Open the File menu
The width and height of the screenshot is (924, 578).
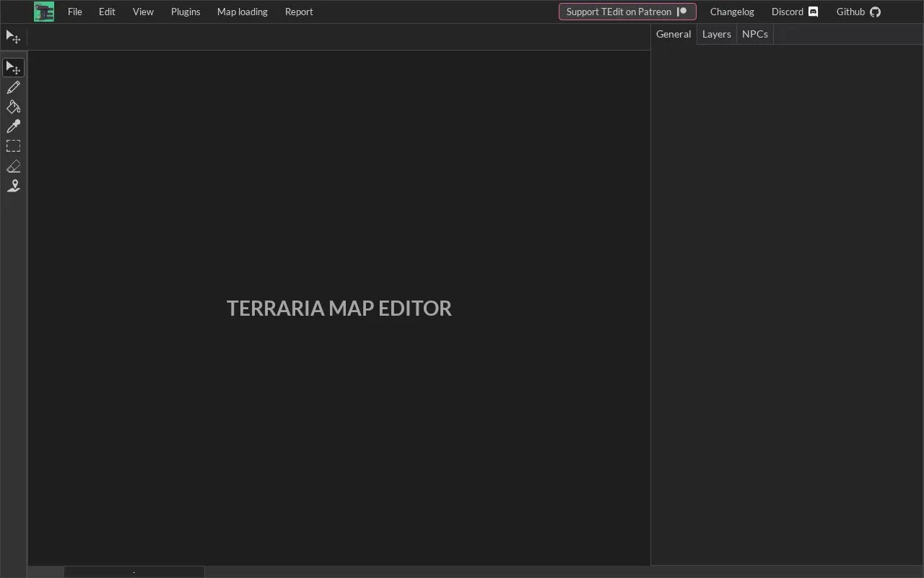[75, 12]
